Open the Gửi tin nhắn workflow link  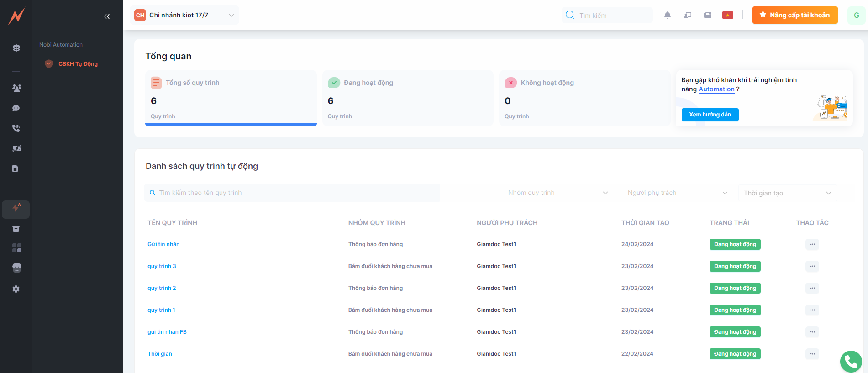(x=163, y=244)
